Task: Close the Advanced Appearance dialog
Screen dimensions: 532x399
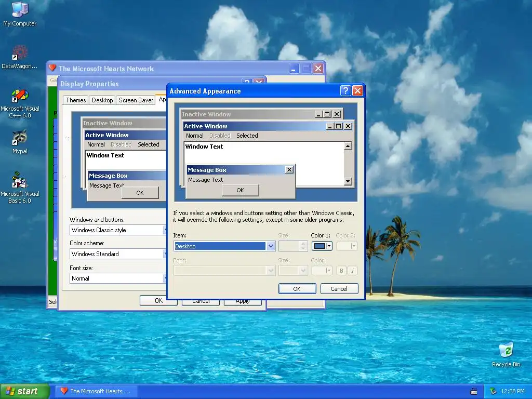Action: click(357, 90)
